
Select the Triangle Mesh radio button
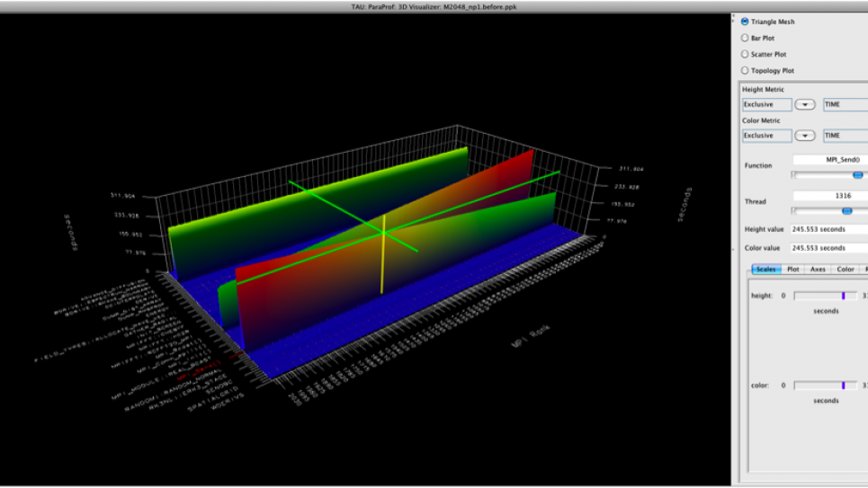[745, 22]
